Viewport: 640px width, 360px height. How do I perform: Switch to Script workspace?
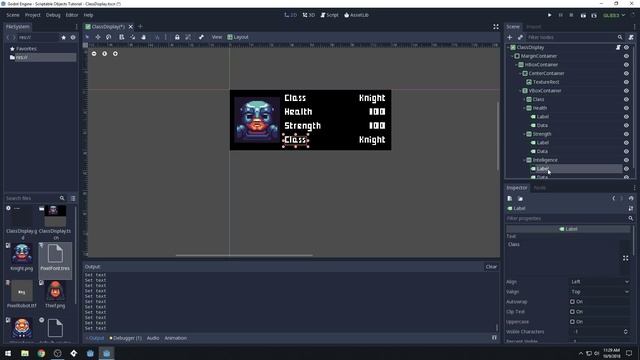(x=329, y=15)
